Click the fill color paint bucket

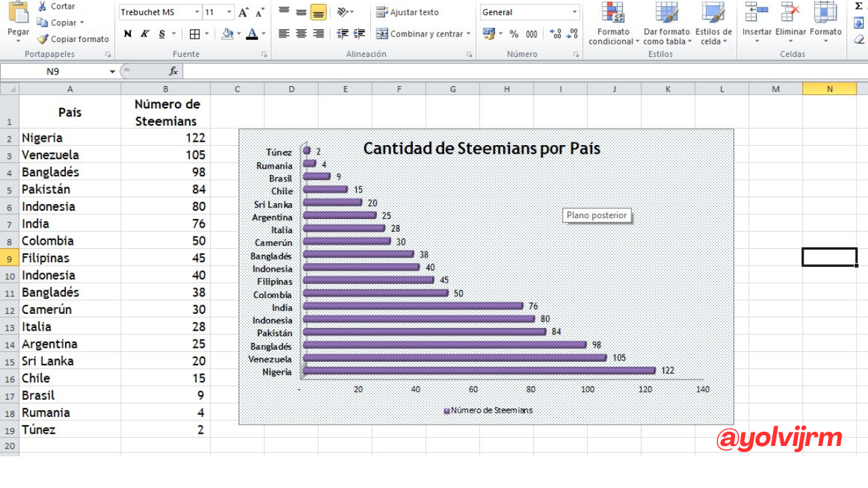(228, 34)
